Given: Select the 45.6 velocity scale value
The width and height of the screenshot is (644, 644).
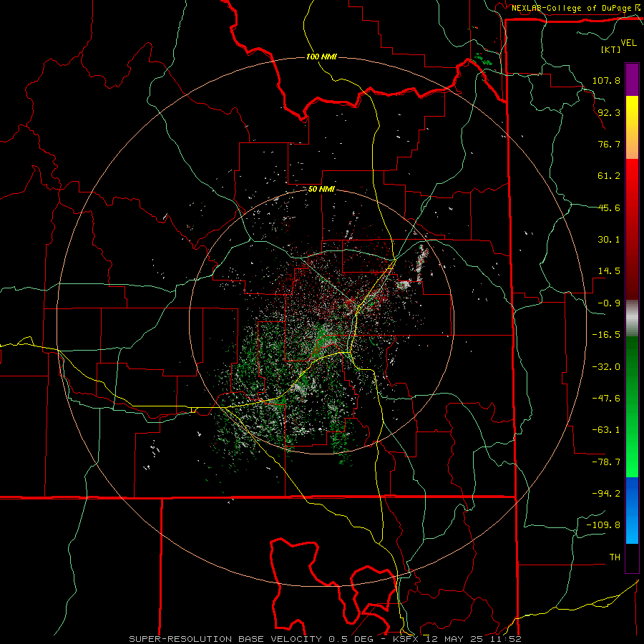Looking at the screenshot, I should pos(609,208).
